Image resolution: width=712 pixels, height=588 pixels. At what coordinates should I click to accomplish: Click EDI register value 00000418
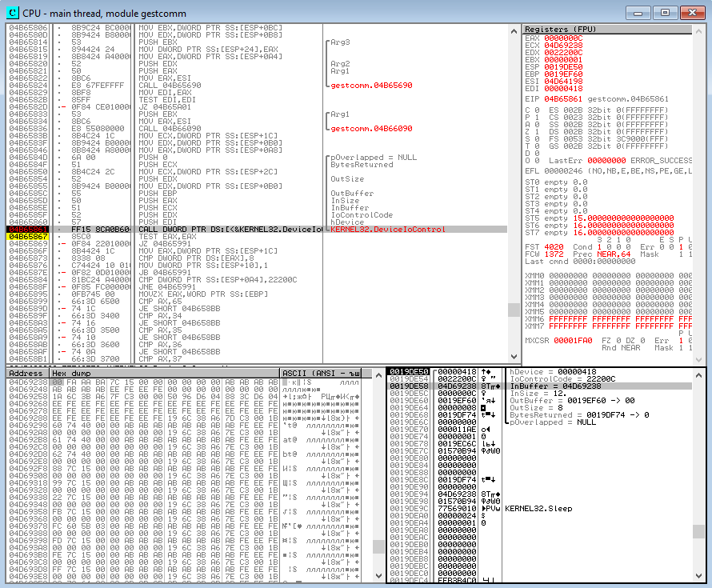point(563,89)
